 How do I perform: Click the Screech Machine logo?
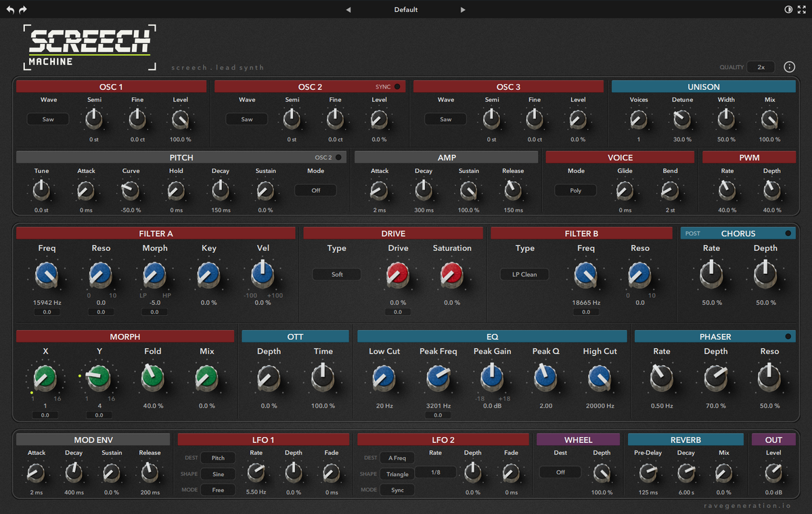pyautogui.click(x=89, y=47)
